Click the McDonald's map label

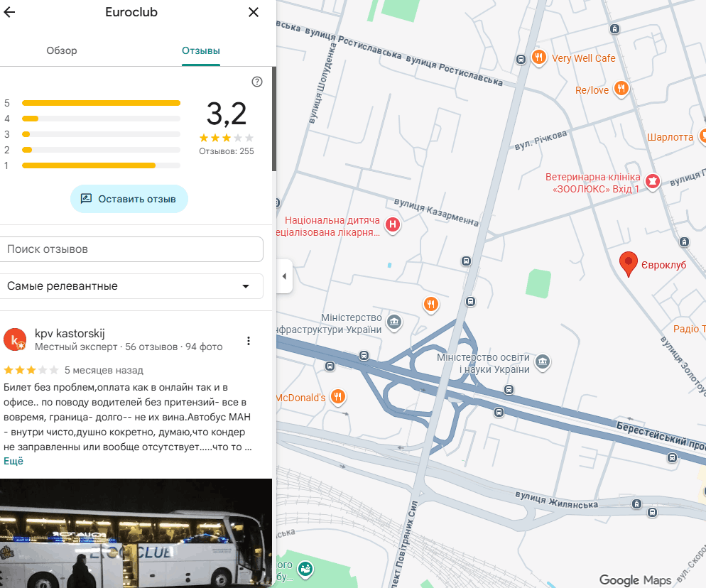coord(300,398)
